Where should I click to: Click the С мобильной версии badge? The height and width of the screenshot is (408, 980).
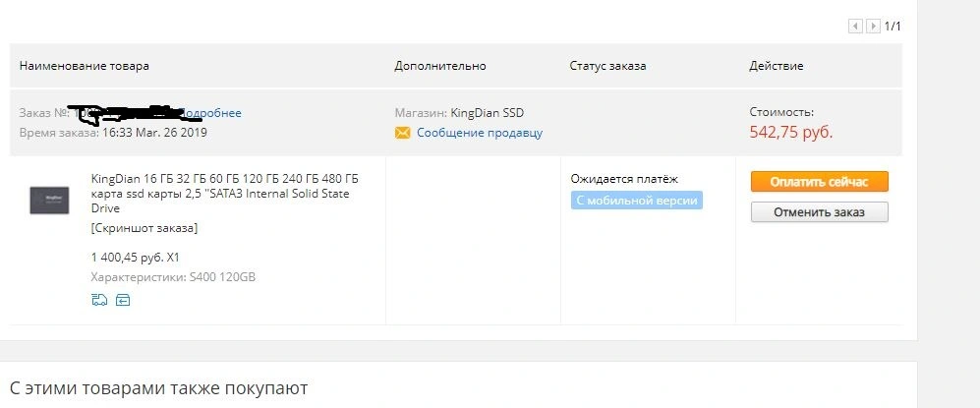click(x=636, y=201)
